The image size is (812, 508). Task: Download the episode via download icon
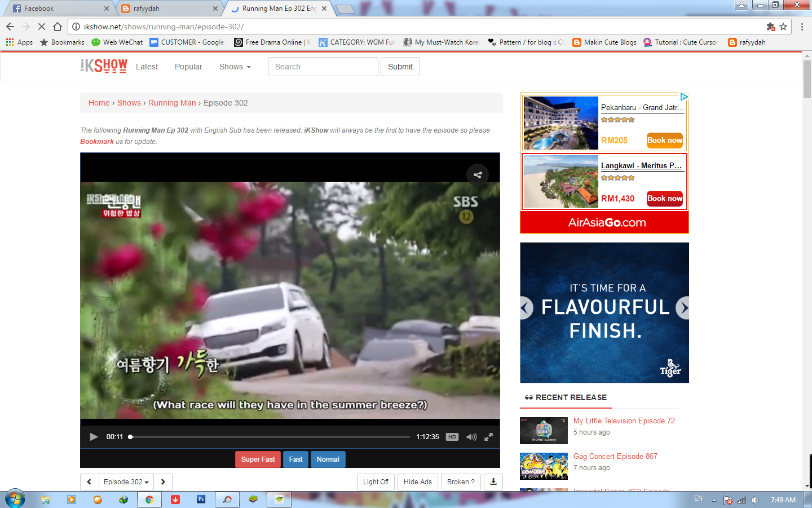point(493,482)
